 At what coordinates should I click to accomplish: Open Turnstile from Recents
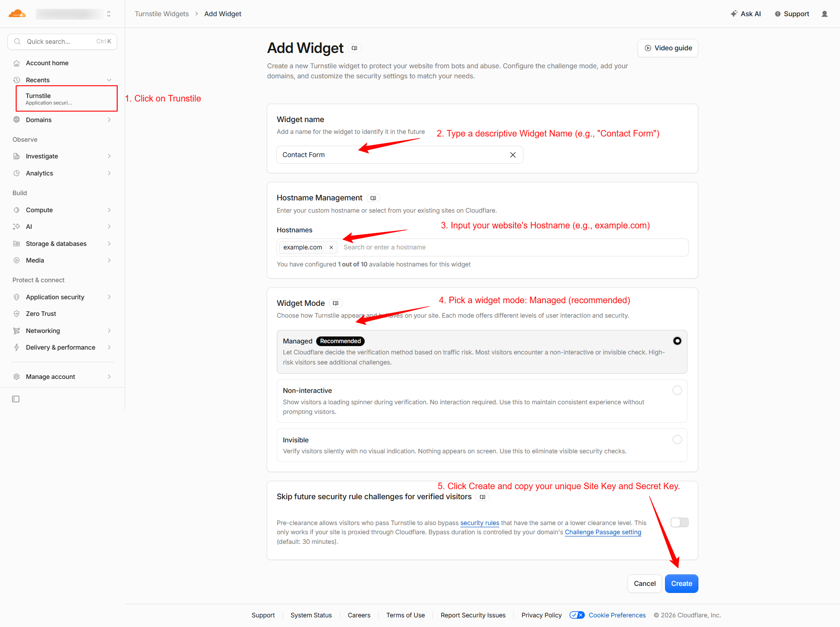(x=66, y=98)
